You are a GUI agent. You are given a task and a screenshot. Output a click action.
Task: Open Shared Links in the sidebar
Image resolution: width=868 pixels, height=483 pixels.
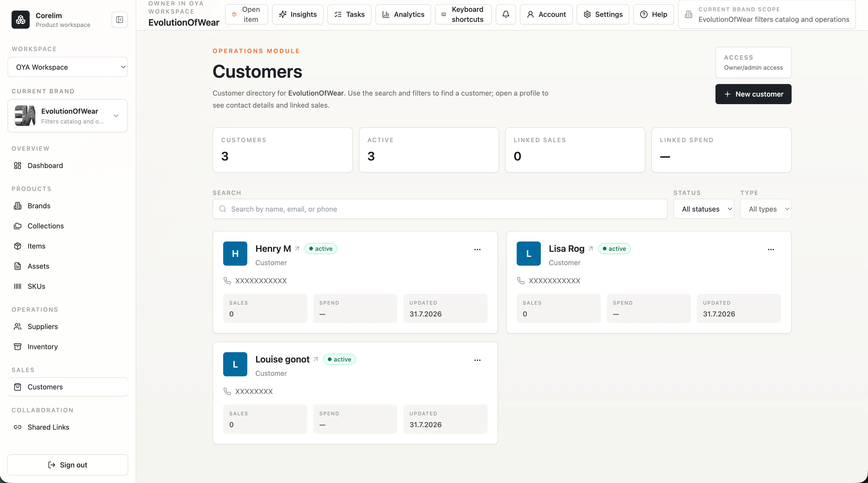tap(67, 427)
